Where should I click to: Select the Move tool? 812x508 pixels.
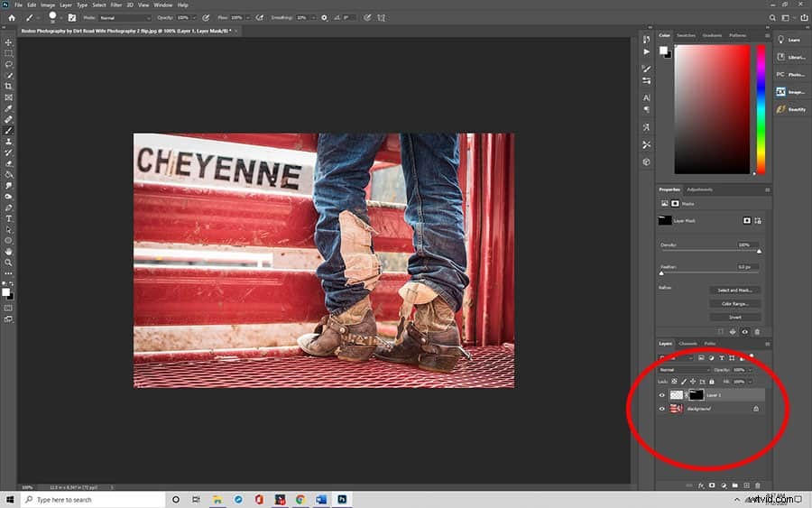pos(8,42)
